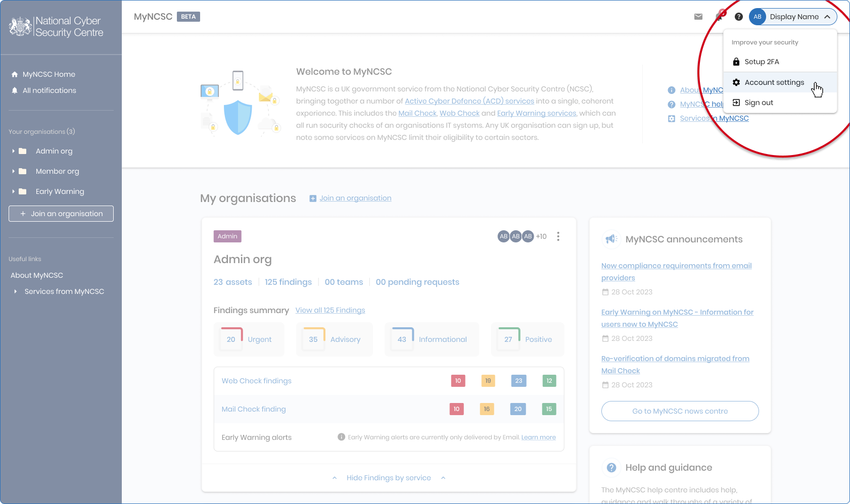Open the Admin org card three-dot menu
Image resolution: width=850 pixels, height=504 pixels.
558,236
